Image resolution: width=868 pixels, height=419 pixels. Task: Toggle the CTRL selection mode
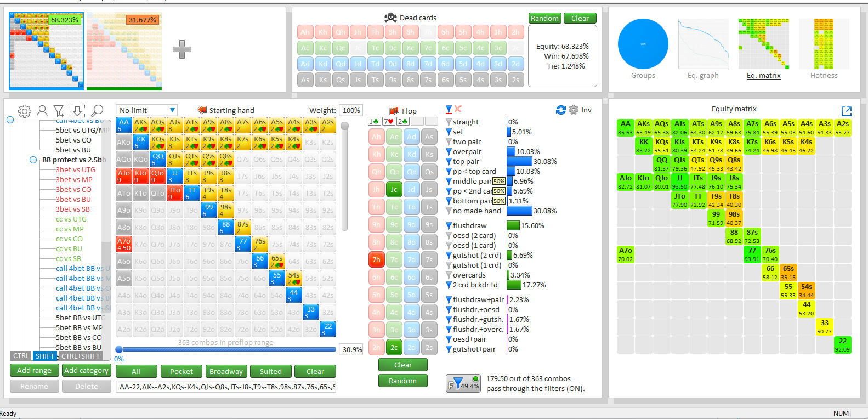pyautogui.click(x=21, y=356)
